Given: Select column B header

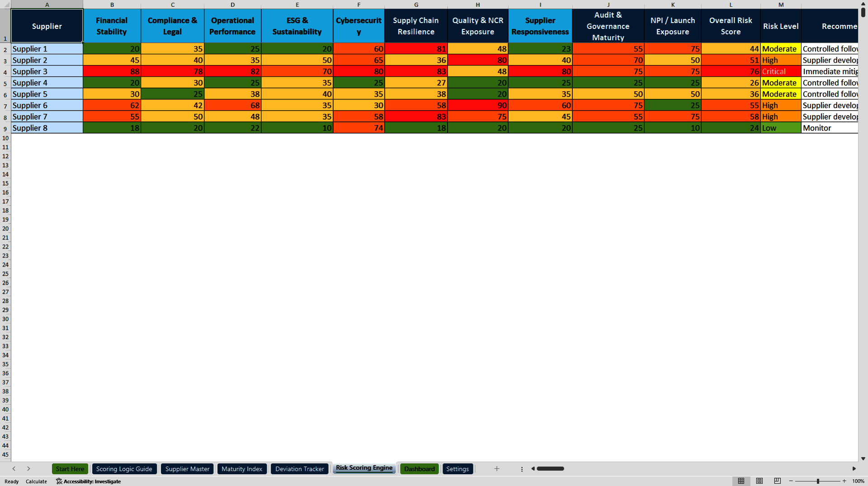Looking at the screenshot, I should tap(112, 5).
